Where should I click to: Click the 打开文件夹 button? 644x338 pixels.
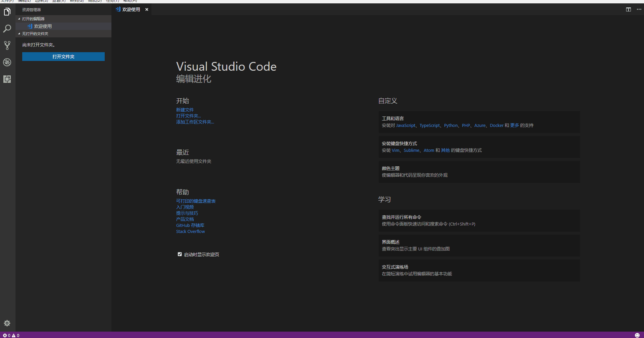[63, 56]
